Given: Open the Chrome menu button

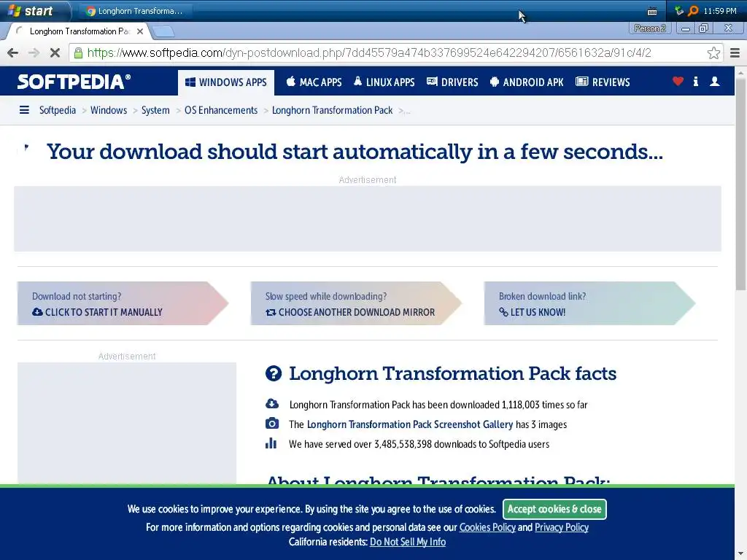Looking at the screenshot, I should tap(735, 52).
